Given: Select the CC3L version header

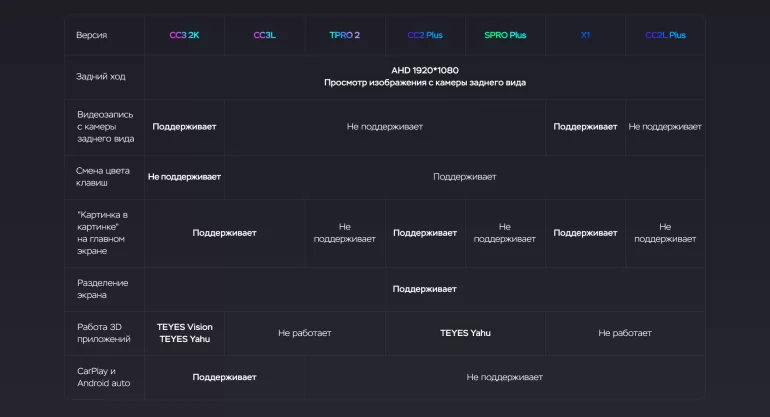Looking at the screenshot, I should click(264, 35).
